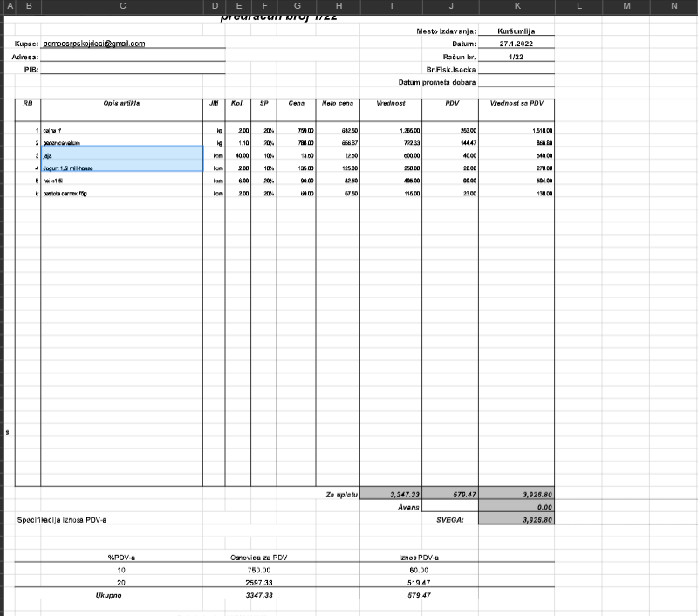This screenshot has height=616, width=698.
Task: Click the Za uplatu label
Action: pyautogui.click(x=341, y=495)
